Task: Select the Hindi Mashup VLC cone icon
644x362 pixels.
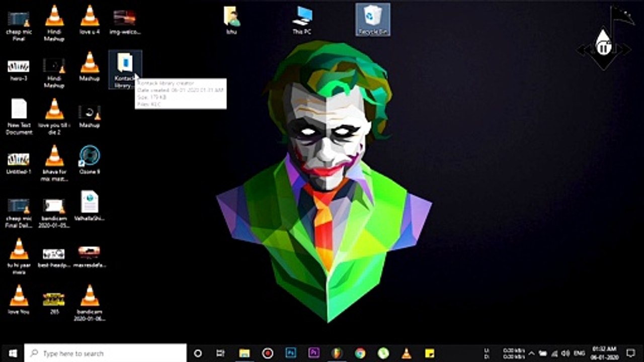Action: (54, 23)
